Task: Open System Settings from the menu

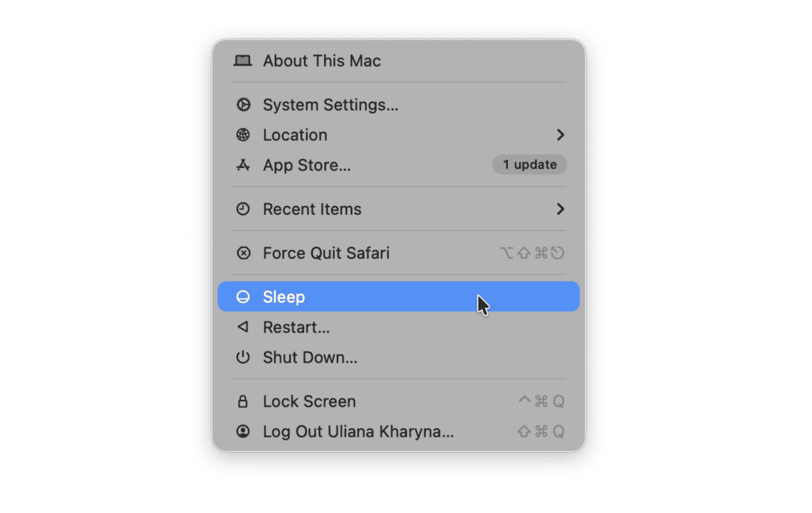Action: (330, 104)
